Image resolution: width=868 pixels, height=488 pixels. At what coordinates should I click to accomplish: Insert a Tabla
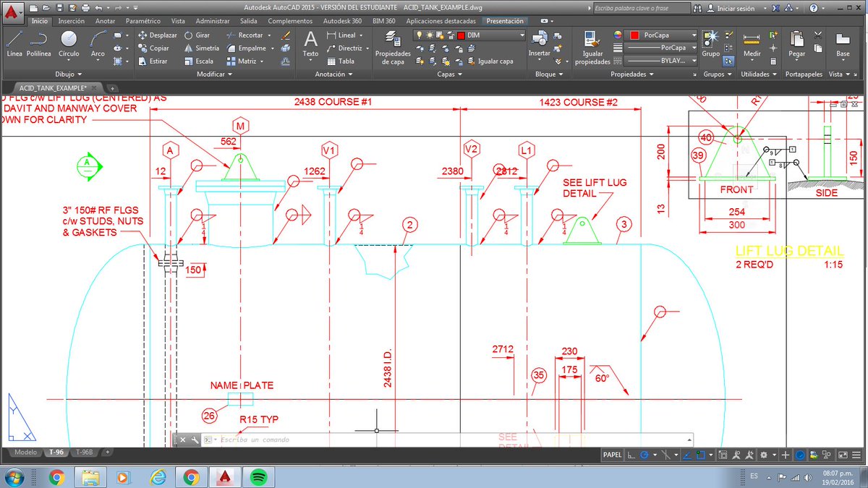(x=340, y=61)
